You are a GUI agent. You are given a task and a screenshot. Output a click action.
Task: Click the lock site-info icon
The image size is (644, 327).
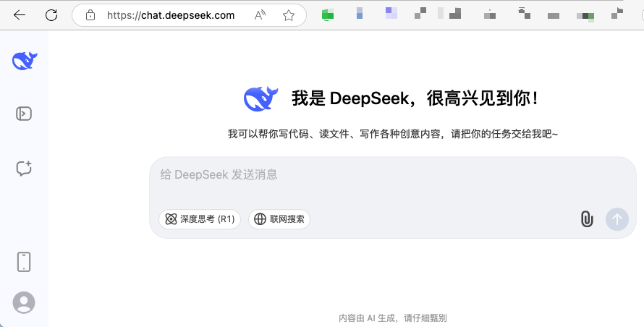coord(90,16)
